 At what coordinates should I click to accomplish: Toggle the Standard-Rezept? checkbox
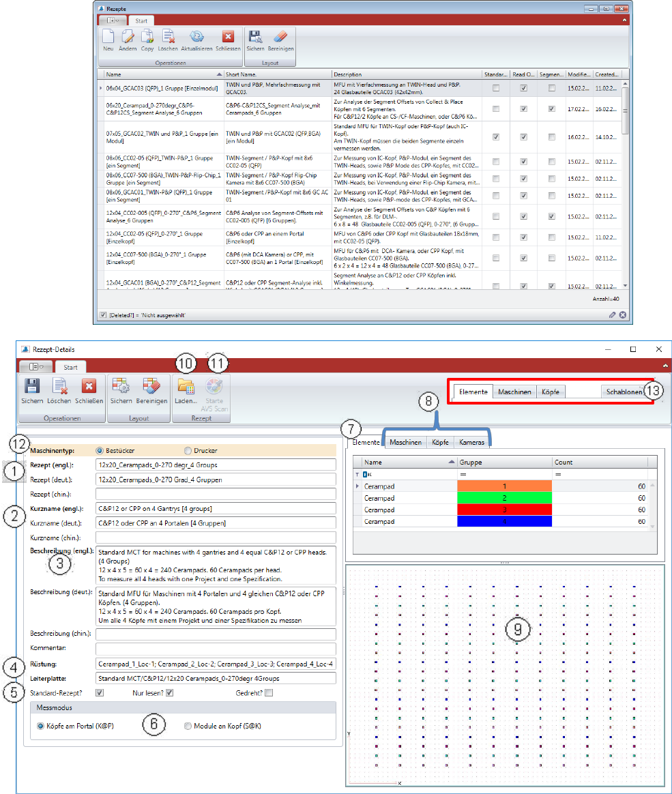tap(100, 693)
